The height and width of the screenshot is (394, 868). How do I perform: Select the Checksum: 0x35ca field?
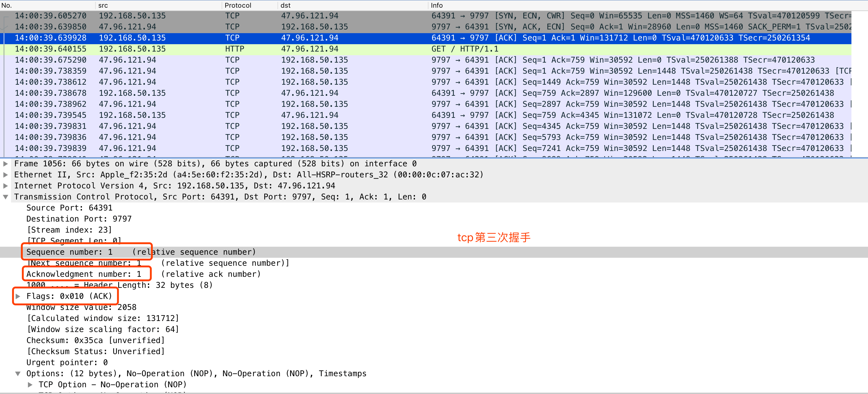point(434,341)
